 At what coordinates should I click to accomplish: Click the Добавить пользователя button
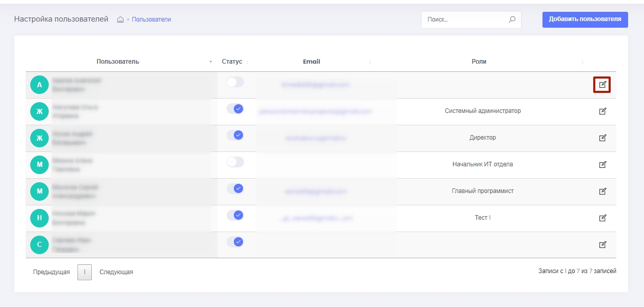tap(585, 20)
